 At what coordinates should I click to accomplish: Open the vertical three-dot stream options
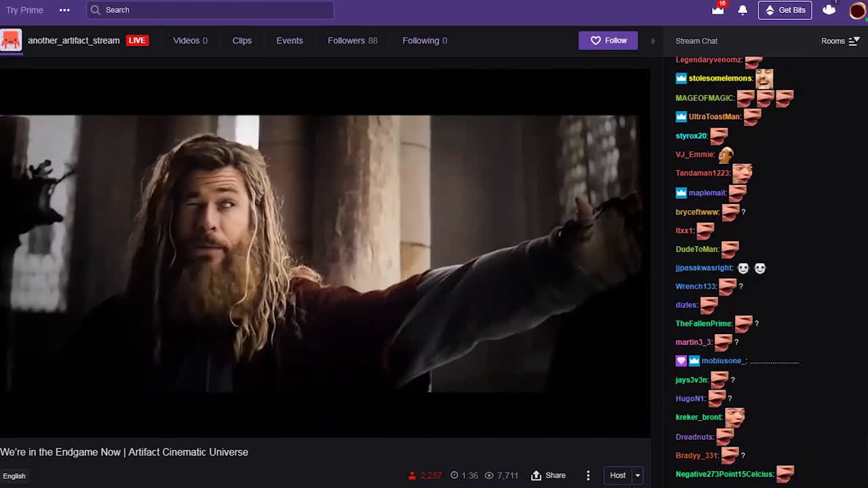click(588, 475)
